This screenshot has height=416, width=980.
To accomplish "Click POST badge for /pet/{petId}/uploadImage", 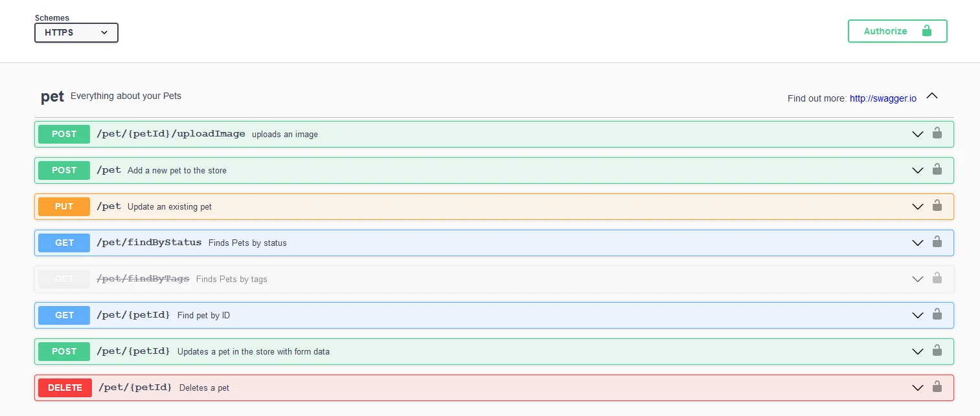I will (x=64, y=134).
